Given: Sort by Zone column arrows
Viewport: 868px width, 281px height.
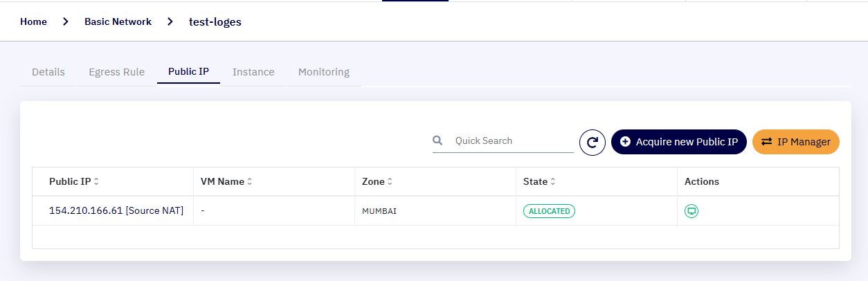Looking at the screenshot, I should tap(390, 182).
